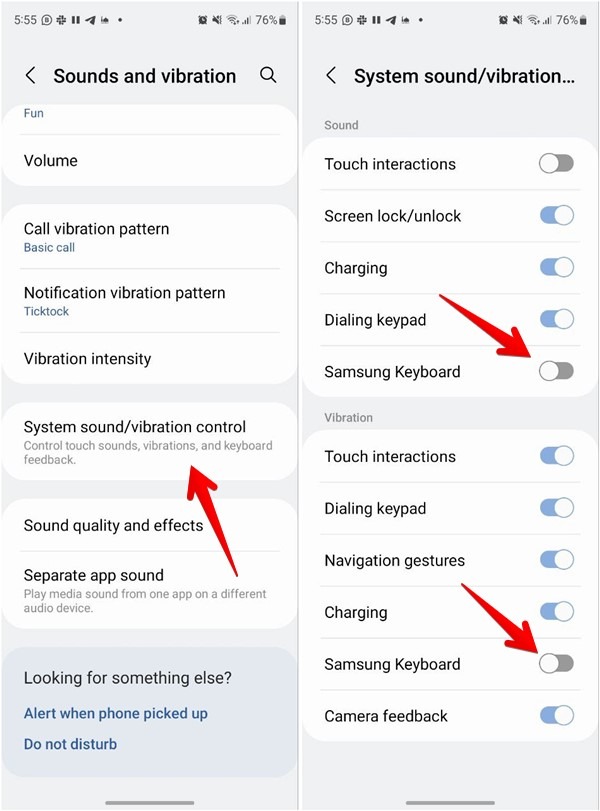Turn off Charging sound
The width and height of the screenshot is (600, 811).
click(x=556, y=268)
